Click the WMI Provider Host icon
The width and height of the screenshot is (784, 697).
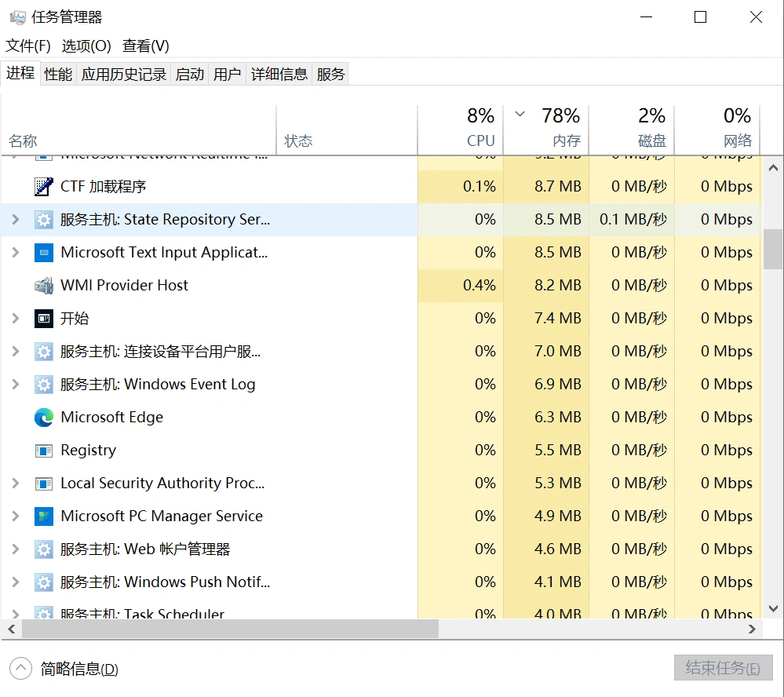click(44, 285)
